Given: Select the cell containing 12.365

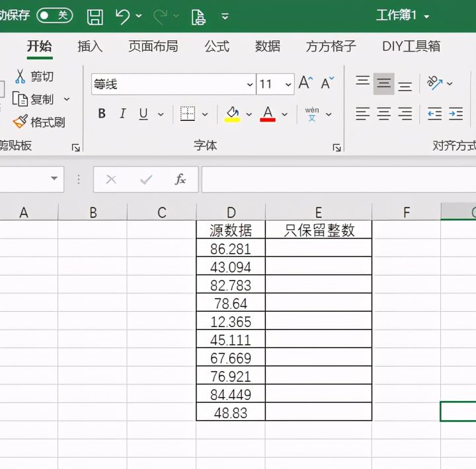Looking at the screenshot, I should 231,321.
